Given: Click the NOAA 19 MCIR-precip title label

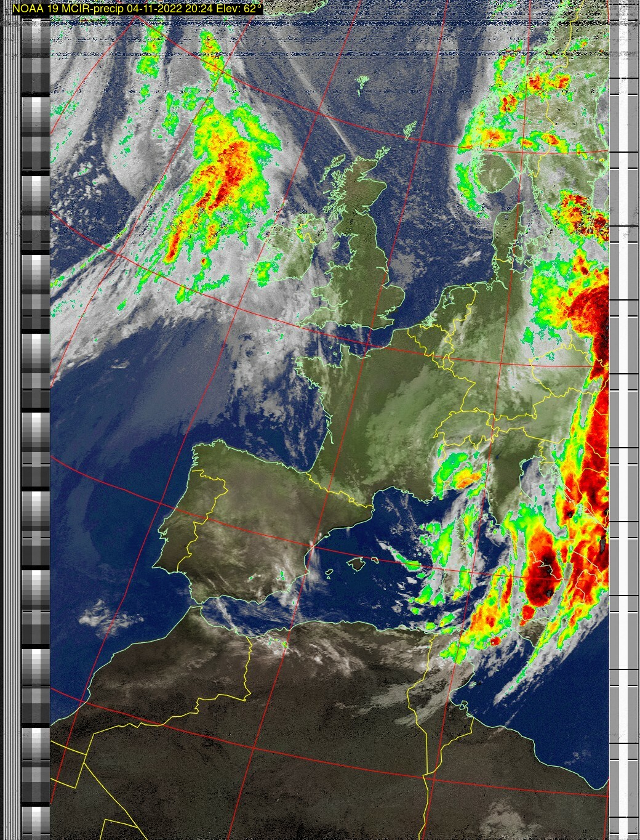Looking at the screenshot, I should tap(138, 9).
